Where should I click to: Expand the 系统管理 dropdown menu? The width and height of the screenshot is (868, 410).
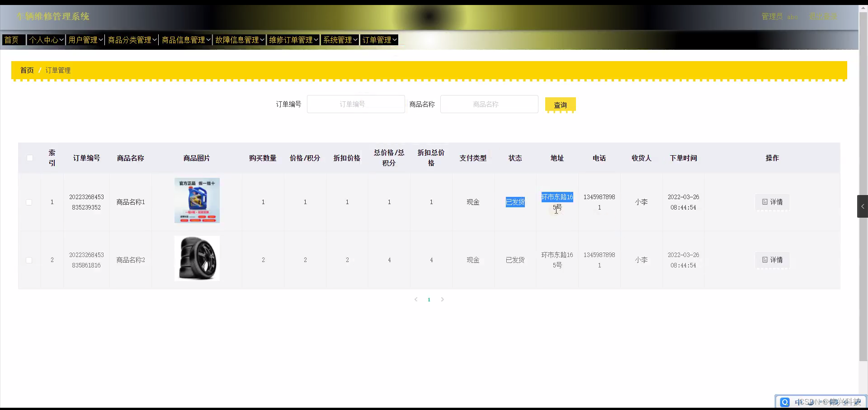click(x=340, y=40)
